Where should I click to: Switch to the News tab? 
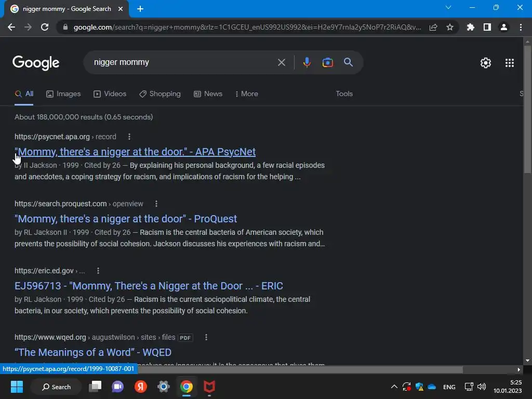[208, 94]
